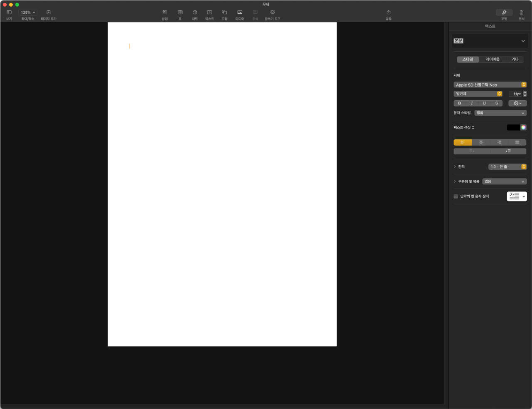Click the 11pt font size field

coord(515,94)
